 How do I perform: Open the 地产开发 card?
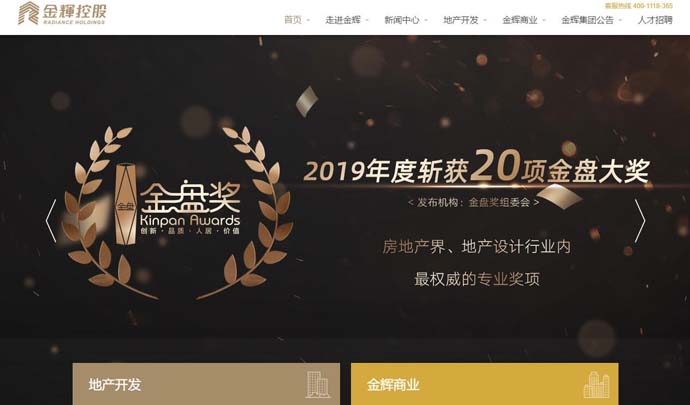[x=206, y=384]
